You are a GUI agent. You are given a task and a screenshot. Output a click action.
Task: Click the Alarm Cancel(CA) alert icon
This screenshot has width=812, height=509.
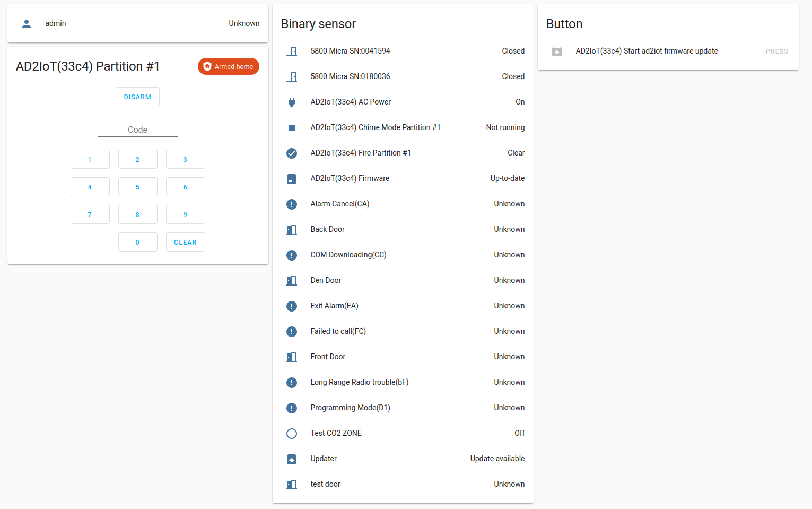tap(292, 204)
